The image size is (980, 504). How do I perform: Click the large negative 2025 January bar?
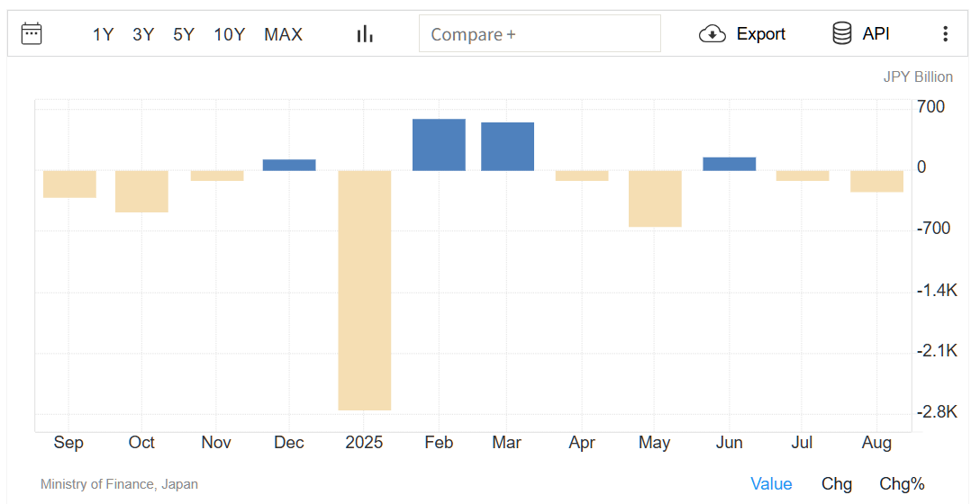(365, 290)
